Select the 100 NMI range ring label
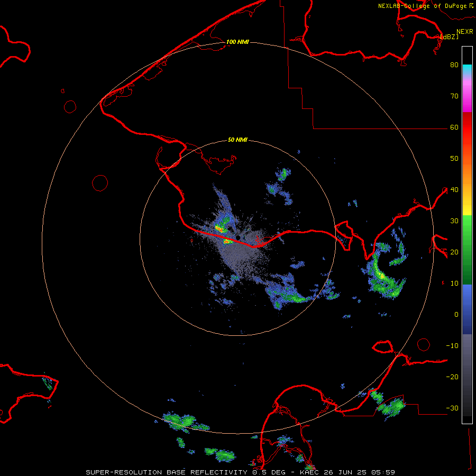This screenshot has height=476, width=476. click(237, 42)
